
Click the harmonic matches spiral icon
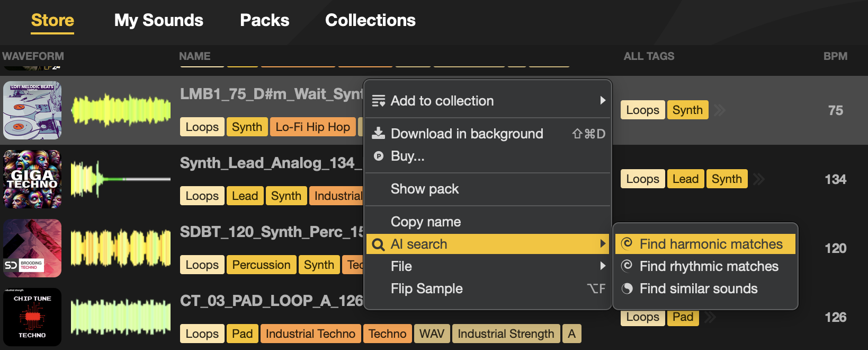pyautogui.click(x=627, y=243)
